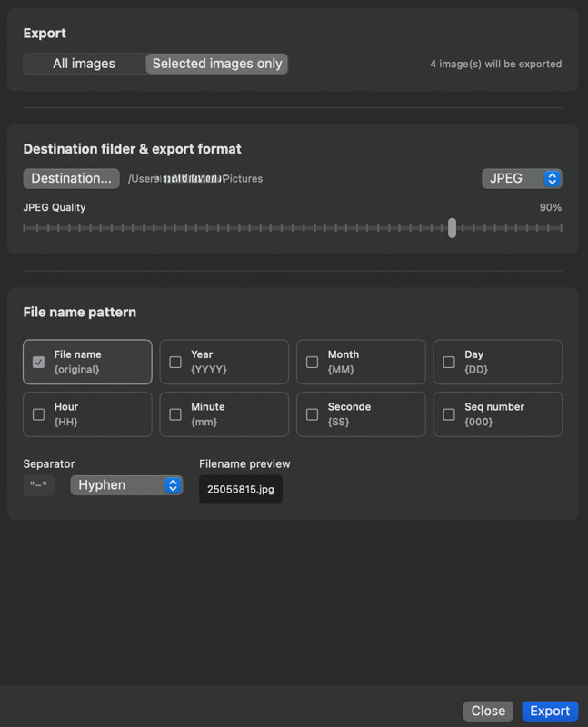Select the Selected images only option

click(x=215, y=64)
